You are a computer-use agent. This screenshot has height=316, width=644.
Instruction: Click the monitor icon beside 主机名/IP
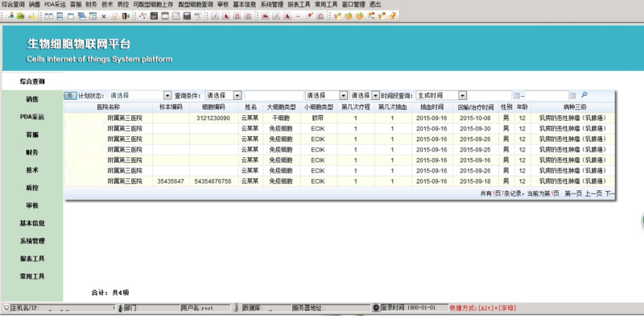(x=6, y=308)
